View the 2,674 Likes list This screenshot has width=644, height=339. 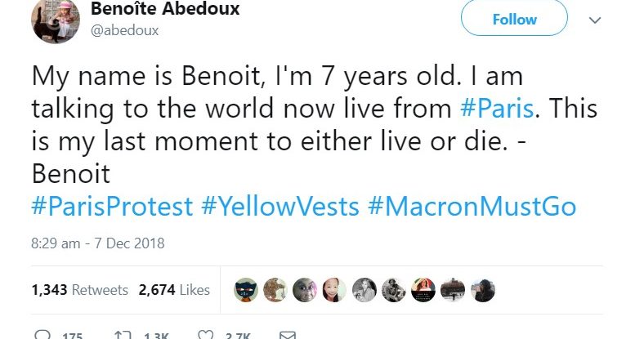coord(174,290)
